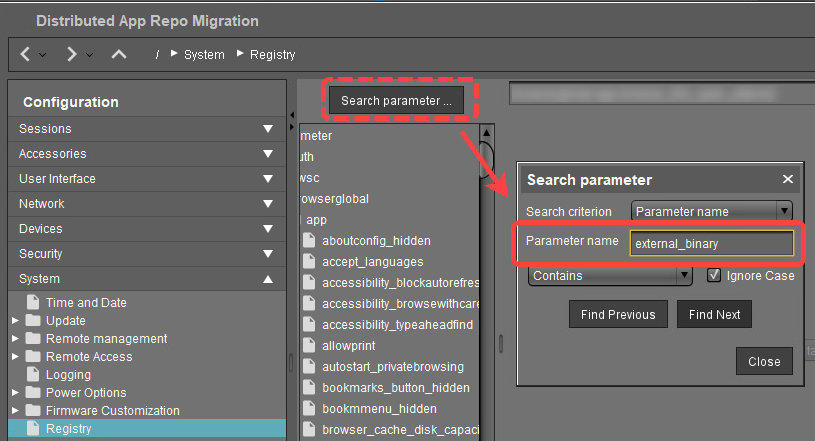The image size is (815, 441).
Task: Open the Time and Date page icon
Action: tap(34, 303)
